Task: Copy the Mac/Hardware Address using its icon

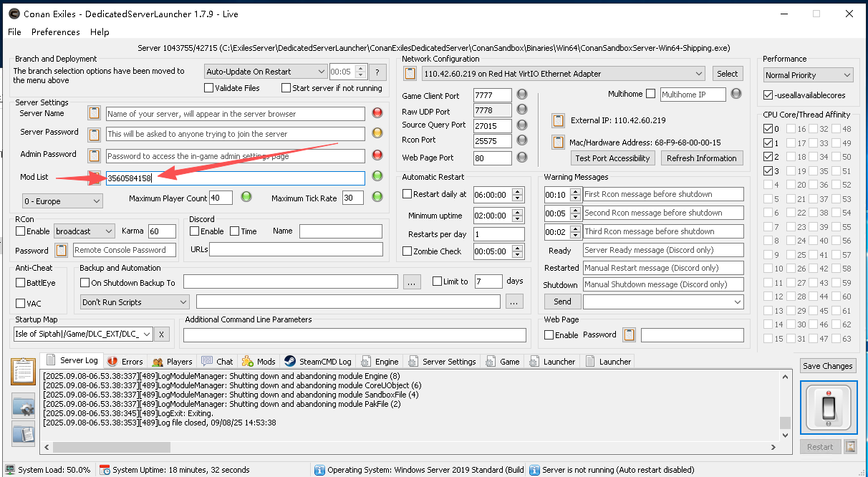Action: point(559,143)
